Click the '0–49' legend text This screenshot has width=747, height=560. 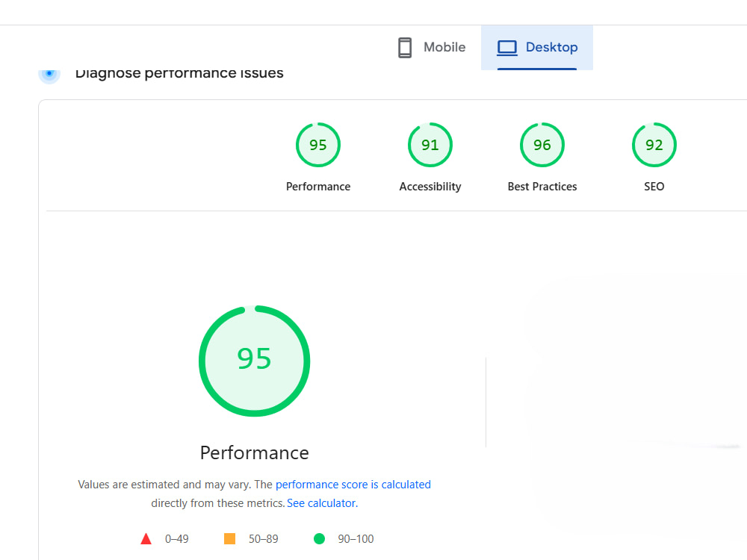pyautogui.click(x=177, y=539)
